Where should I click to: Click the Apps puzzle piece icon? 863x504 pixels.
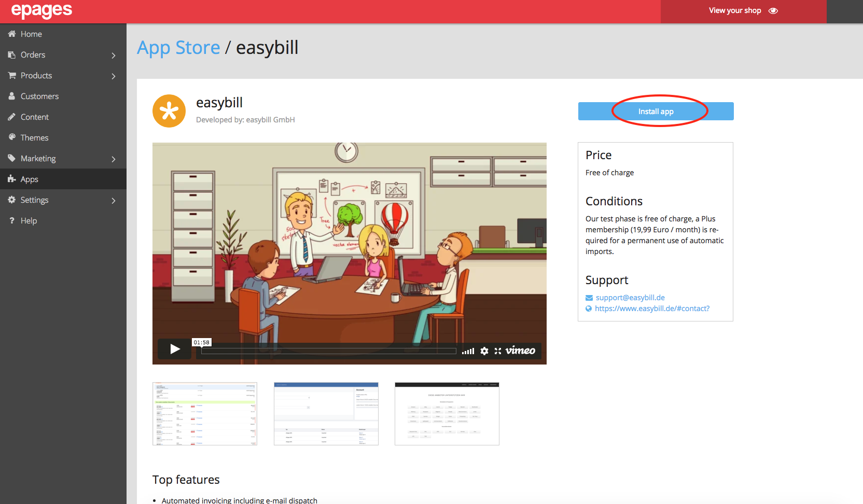point(12,179)
